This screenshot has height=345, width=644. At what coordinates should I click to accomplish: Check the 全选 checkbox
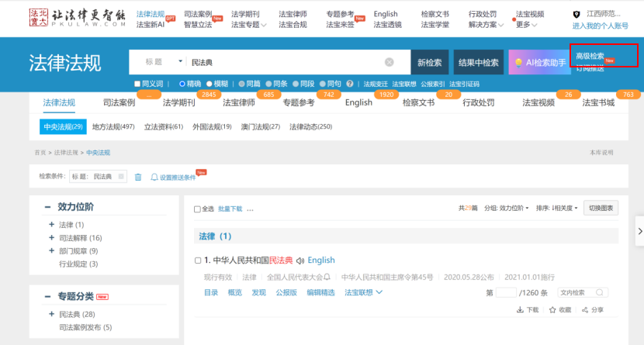click(197, 209)
